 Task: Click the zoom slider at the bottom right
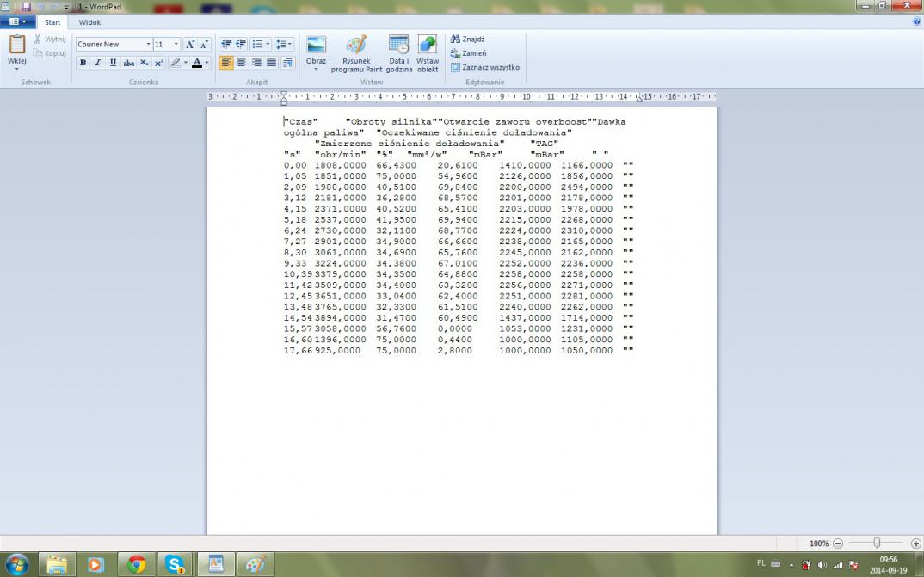877,543
